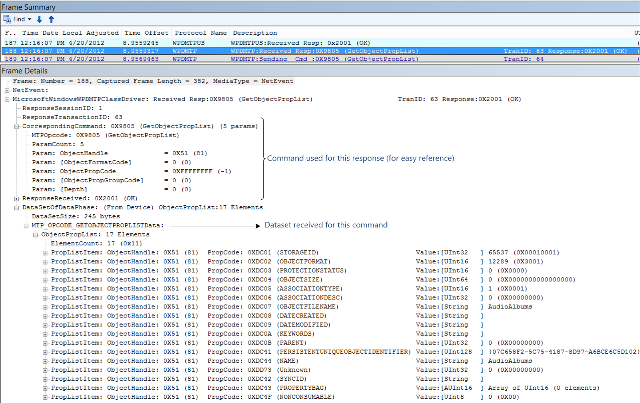Select the ResponseSessionID: 1 line

point(62,108)
